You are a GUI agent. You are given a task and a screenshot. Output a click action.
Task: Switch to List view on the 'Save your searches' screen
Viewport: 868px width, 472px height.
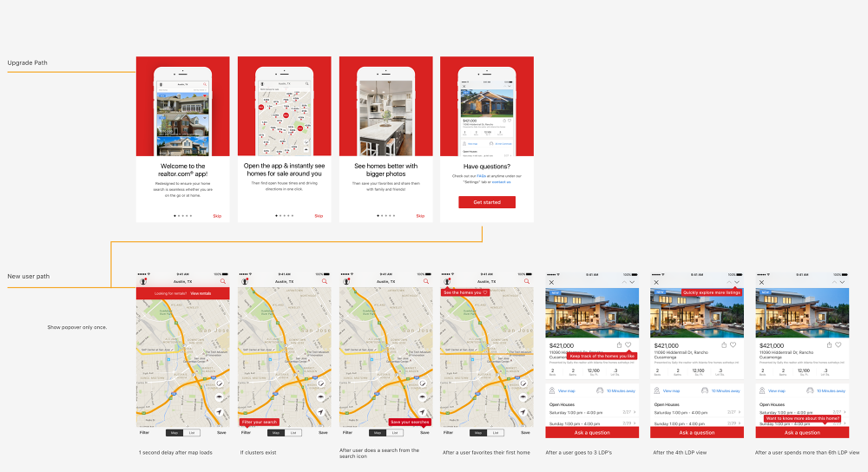[395, 433]
